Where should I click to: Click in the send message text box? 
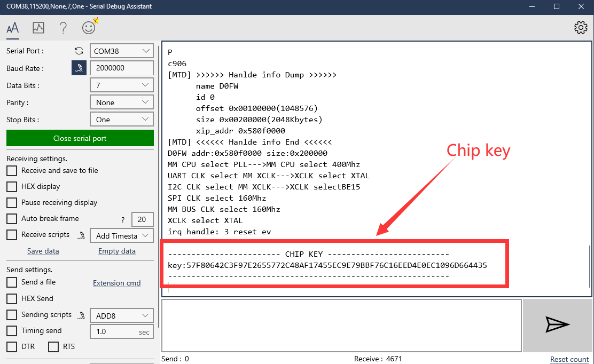click(x=342, y=326)
